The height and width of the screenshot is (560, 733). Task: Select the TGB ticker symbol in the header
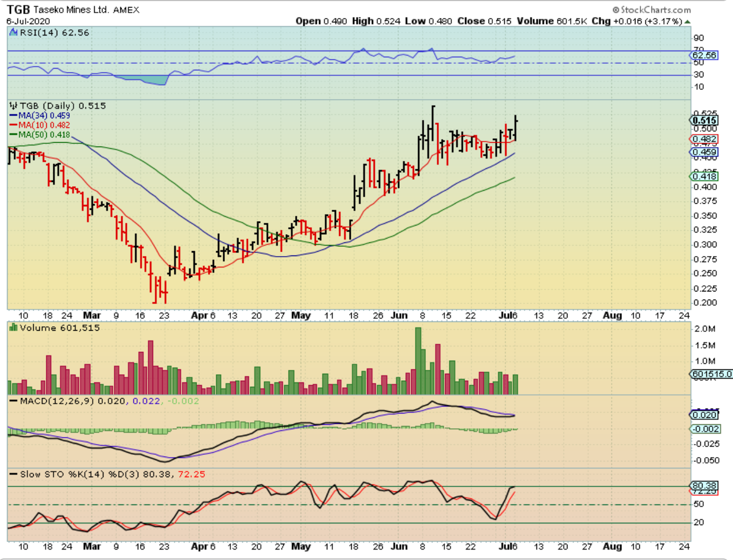(x=19, y=10)
